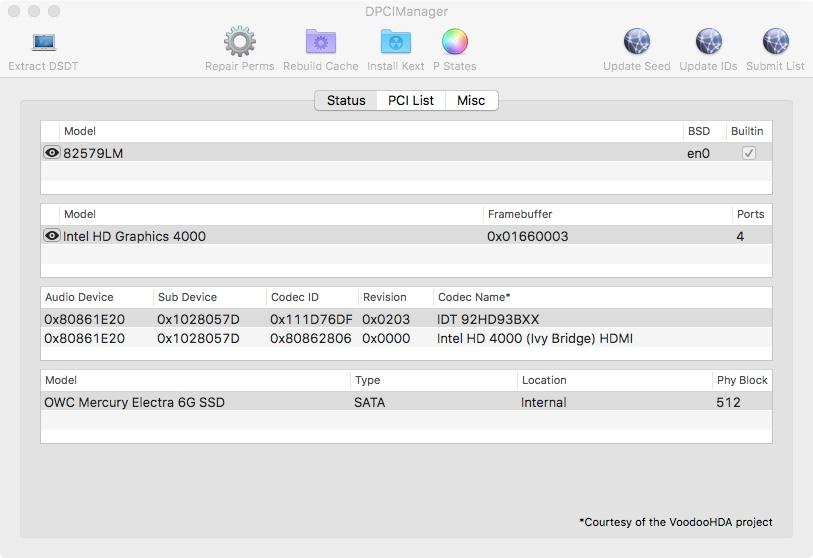Click Ports value 4

pos(740,236)
